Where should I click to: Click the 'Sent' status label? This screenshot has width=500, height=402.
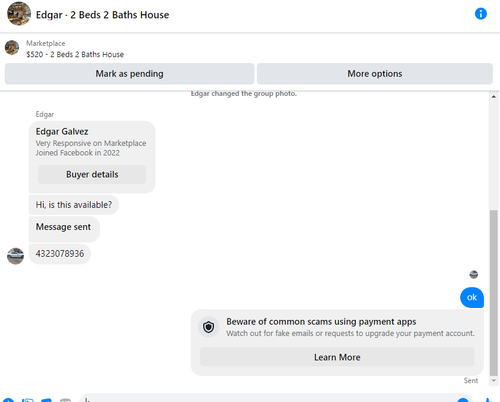pyautogui.click(x=471, y=381)
